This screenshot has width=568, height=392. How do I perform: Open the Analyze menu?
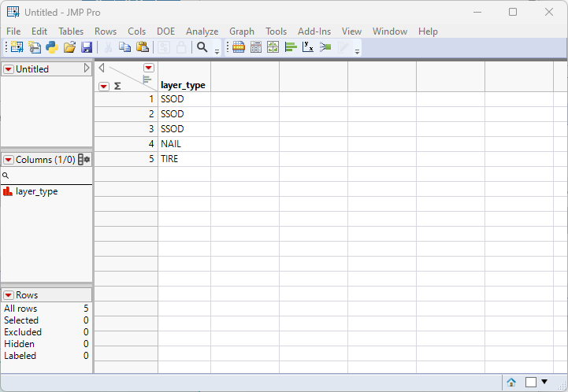click(x=202, y=31)
